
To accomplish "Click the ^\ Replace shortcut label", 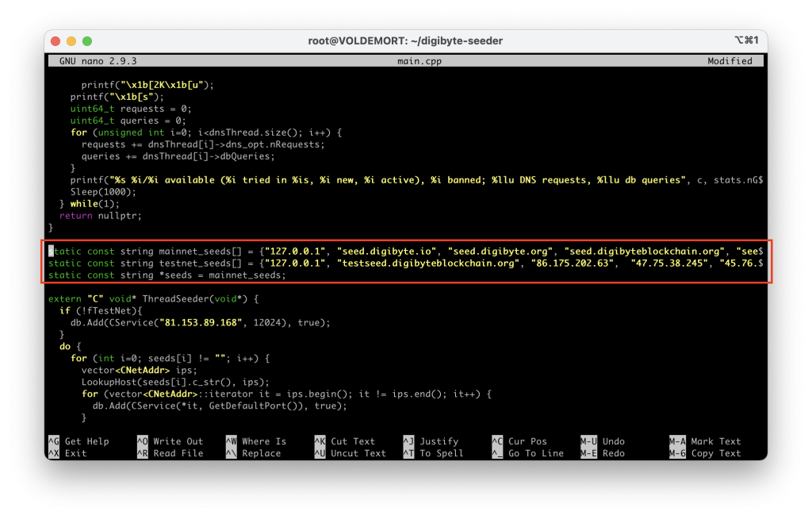I will pyautogui.click(x=253, y=453).
